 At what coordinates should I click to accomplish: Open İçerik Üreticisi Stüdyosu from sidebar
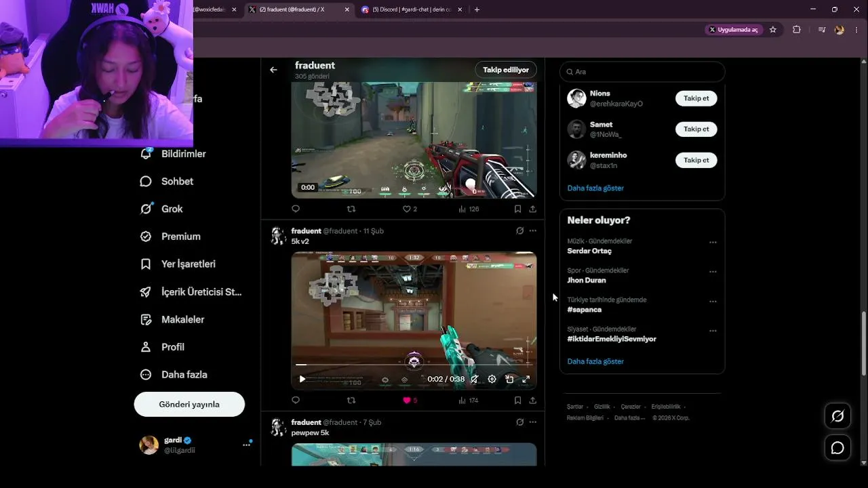[191, 292]
